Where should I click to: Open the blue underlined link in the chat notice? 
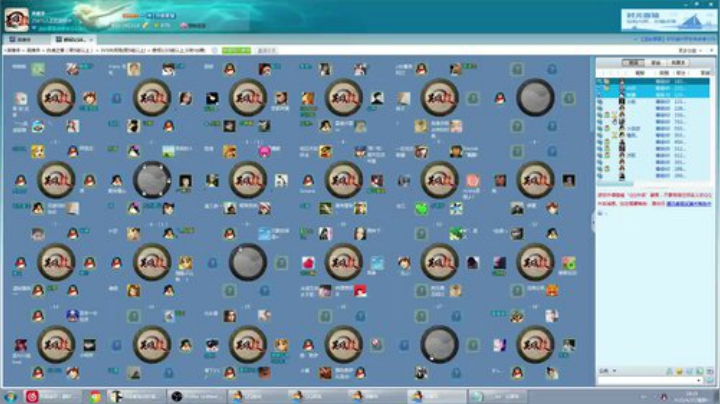click(689, 203)
